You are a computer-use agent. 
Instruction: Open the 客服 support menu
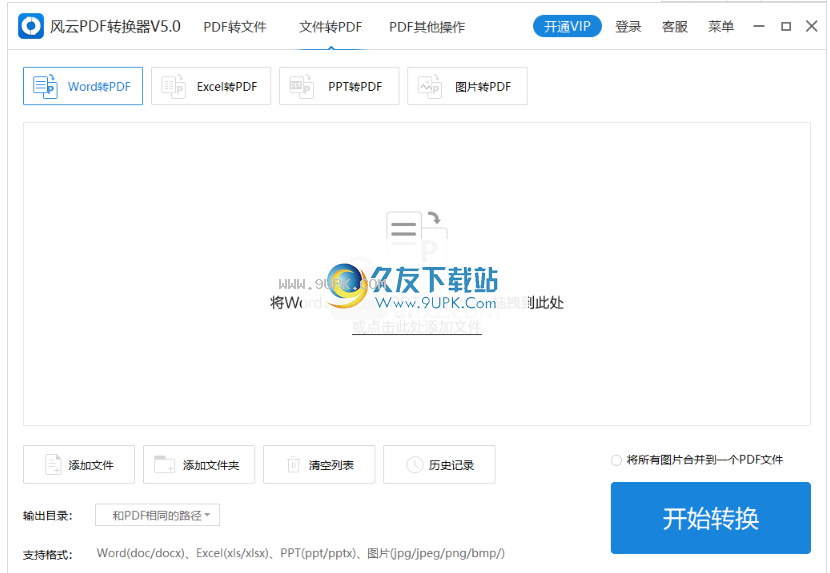coord(674,26)
